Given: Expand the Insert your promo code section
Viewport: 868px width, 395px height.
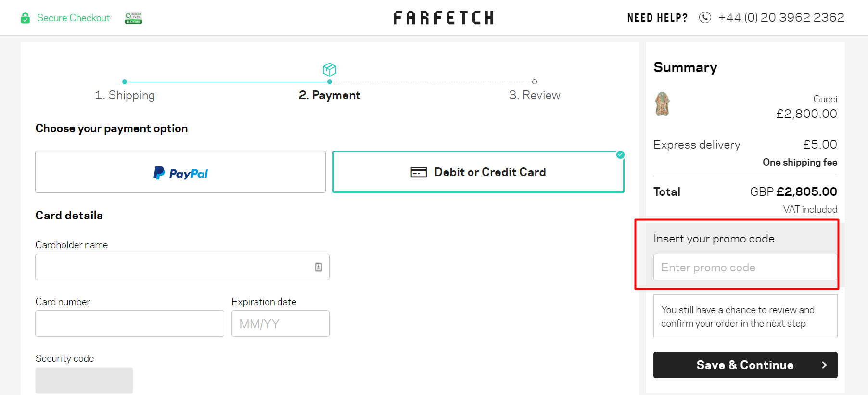Looking at the screenshot, I should [x=714, y=238].
